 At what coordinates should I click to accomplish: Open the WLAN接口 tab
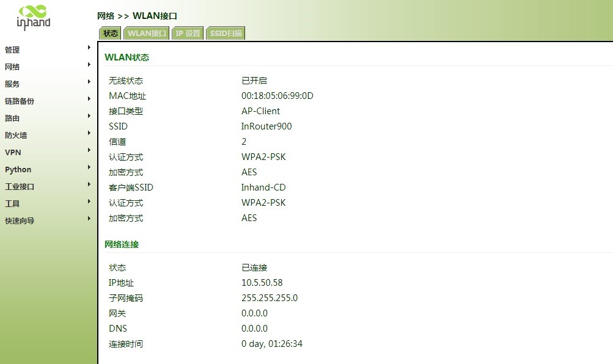[x=147, y=34]
